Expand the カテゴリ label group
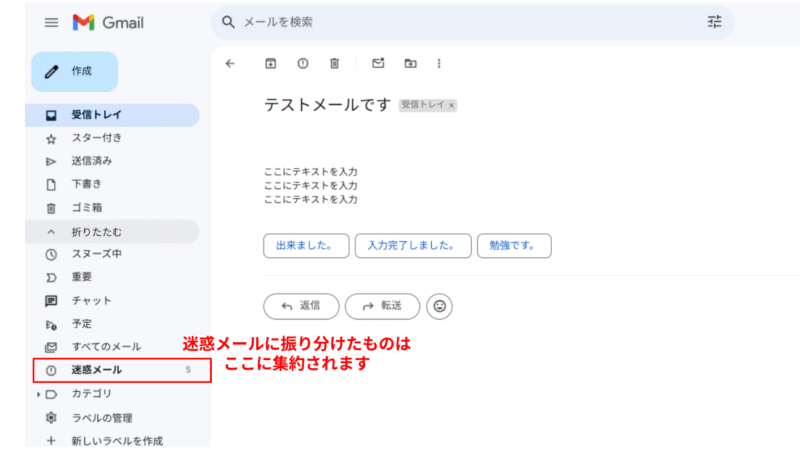Screen dimensions: 800x450 click(38, 394)
